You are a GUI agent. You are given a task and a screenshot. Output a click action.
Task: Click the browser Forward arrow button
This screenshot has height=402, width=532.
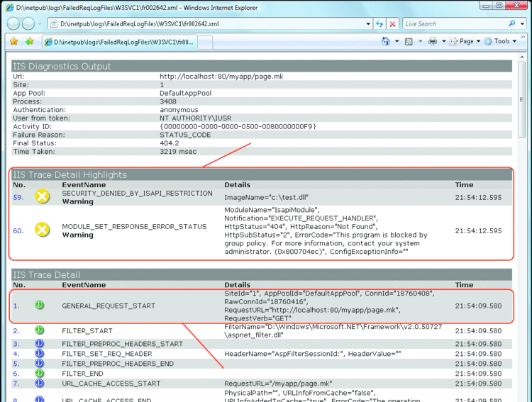click(x=28, y=23)
